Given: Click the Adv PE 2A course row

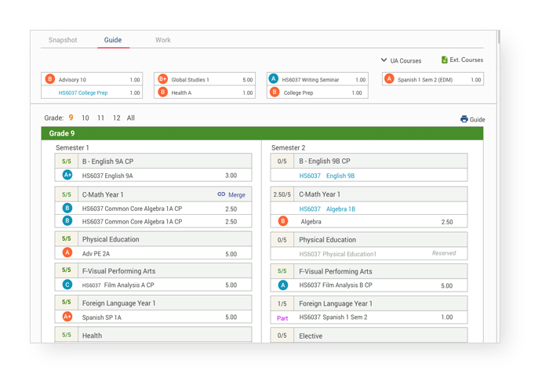Looking at the screenshot, I should tap(153, 253).
